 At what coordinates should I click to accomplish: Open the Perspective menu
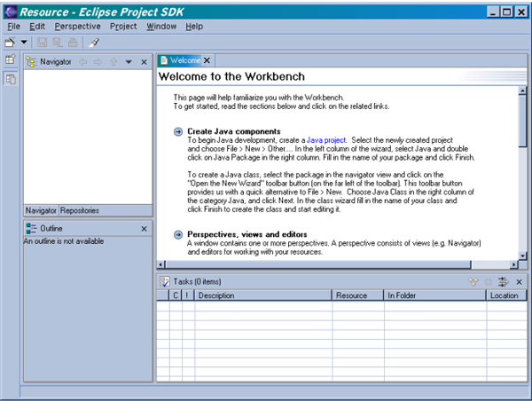(77, 27)
